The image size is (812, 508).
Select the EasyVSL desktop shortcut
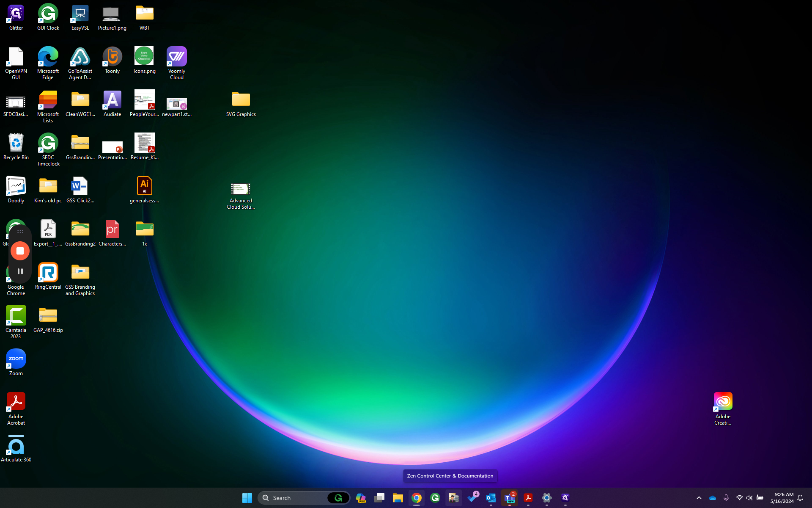click(x=80, y=18)
